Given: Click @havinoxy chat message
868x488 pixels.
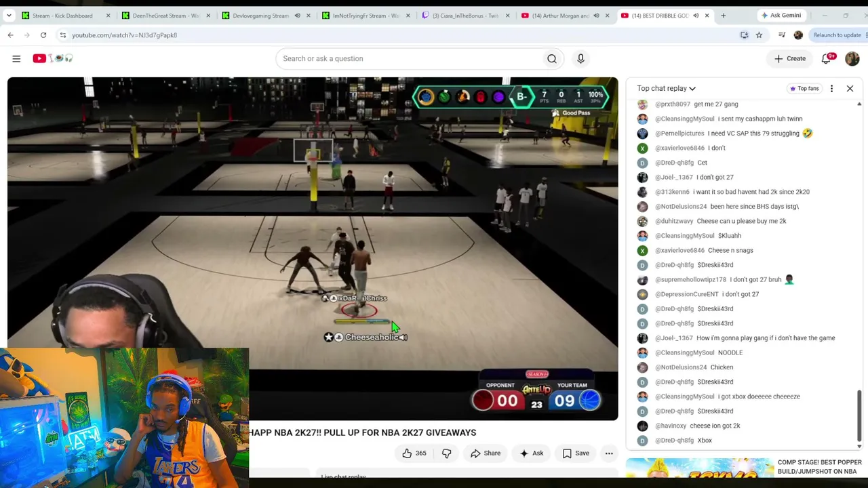Looking at the screenshot, I should click(x=715, y=426).
